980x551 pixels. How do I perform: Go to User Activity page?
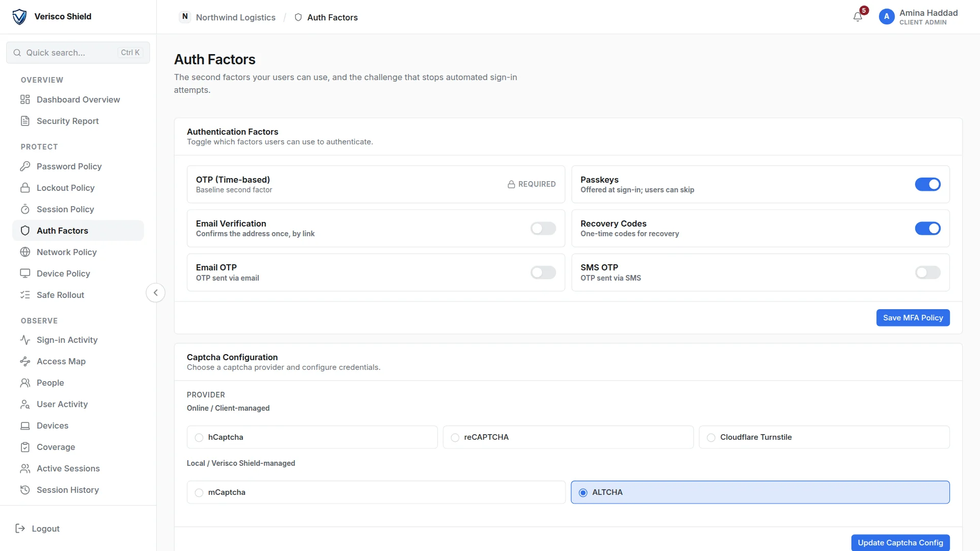(78, 404)
